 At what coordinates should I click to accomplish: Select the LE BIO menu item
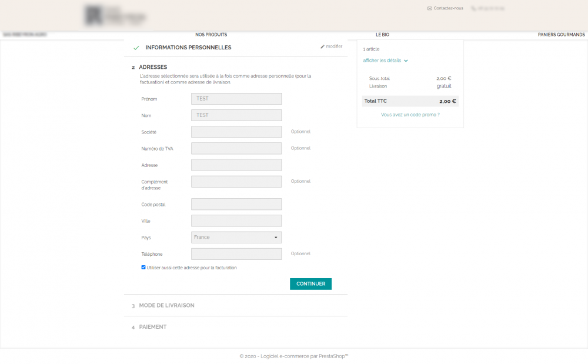382,34
